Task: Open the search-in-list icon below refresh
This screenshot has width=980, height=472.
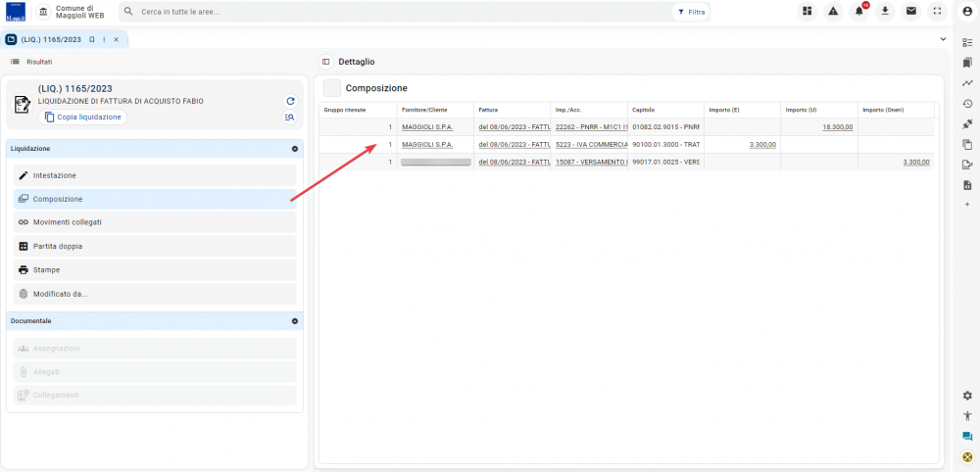Action: click(289, 117)
